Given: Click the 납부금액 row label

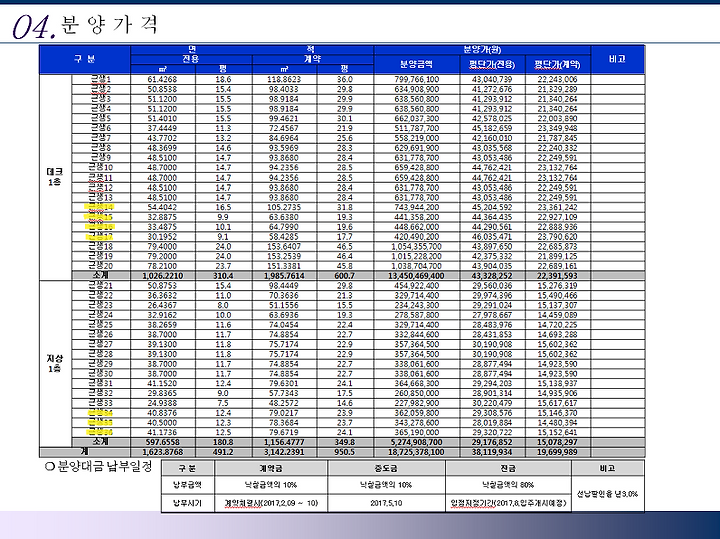Looking at the screenshot, I should (x=187, y=485).
